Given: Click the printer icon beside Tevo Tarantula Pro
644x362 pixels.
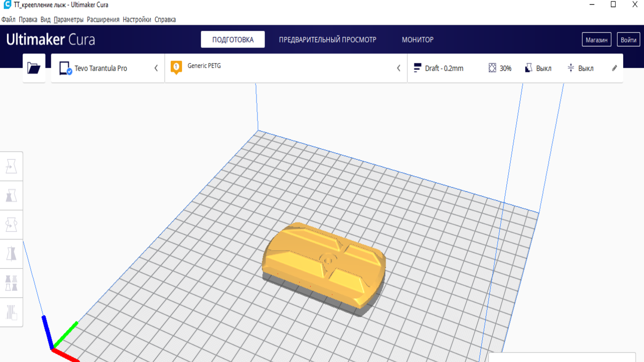Looking at the screenshot, I should coord(66,69).
